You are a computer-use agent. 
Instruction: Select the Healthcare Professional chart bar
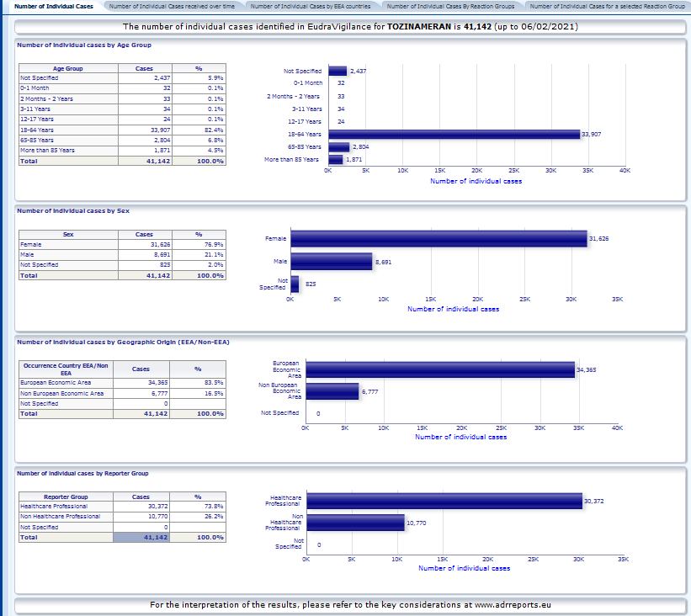point(444,501)
